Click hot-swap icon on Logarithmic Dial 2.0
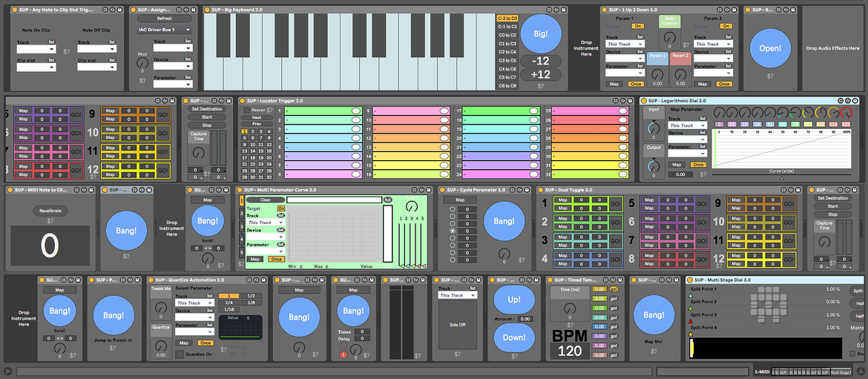 pos(848,101)
